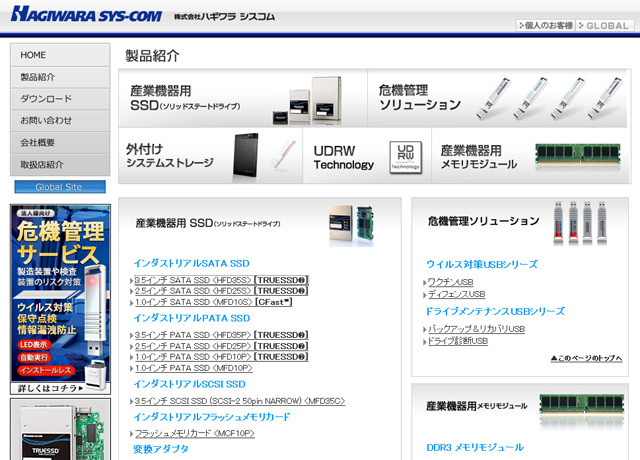Open 取扱店紹介 in the sidebar menu
Screen dimensions: 640x460
coord(60,164)
